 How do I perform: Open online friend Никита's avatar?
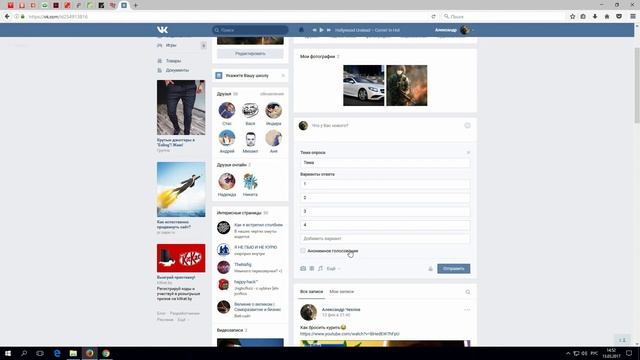point(250,181)
